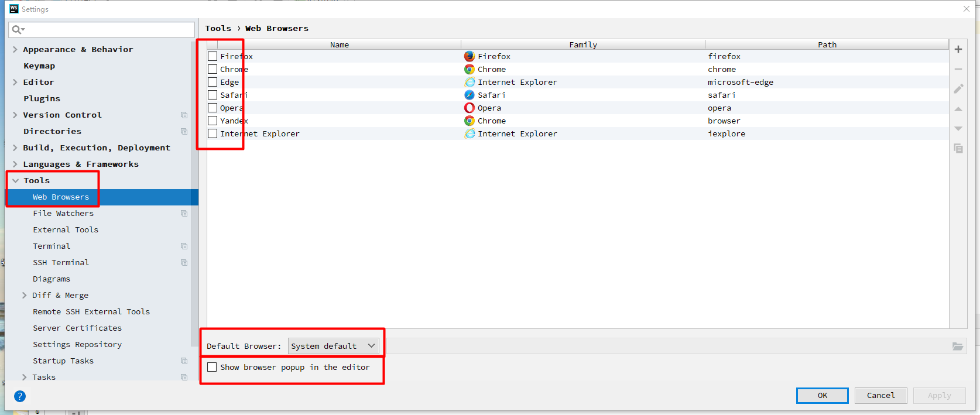Select Keymap in settings tree
Screen dimensions: 980x415
[39, 66]
